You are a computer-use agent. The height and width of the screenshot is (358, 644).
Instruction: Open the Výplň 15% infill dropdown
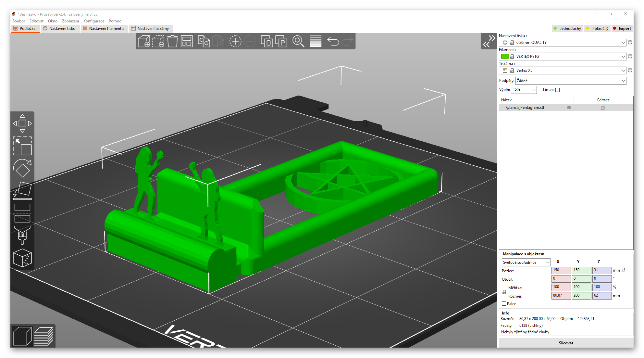pos(524,90)
